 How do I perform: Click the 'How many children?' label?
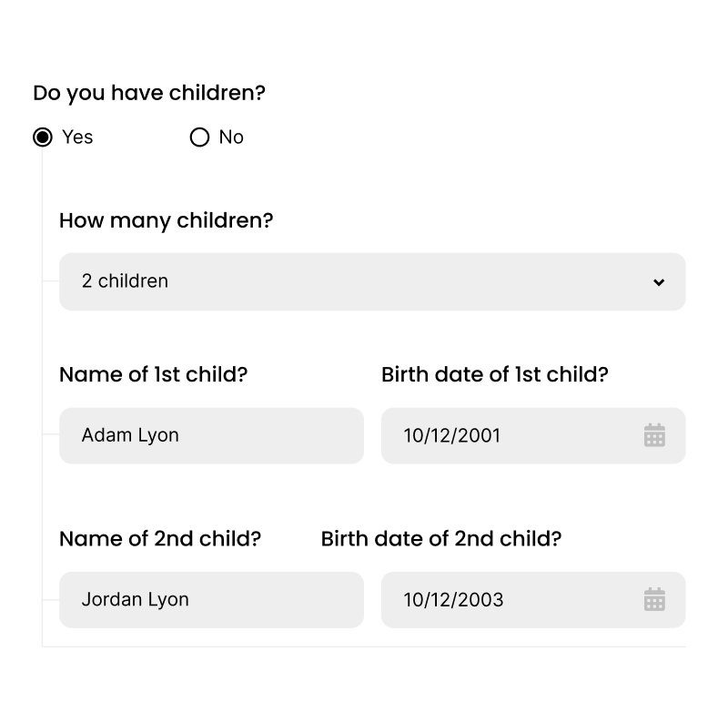tap(167, 220)
